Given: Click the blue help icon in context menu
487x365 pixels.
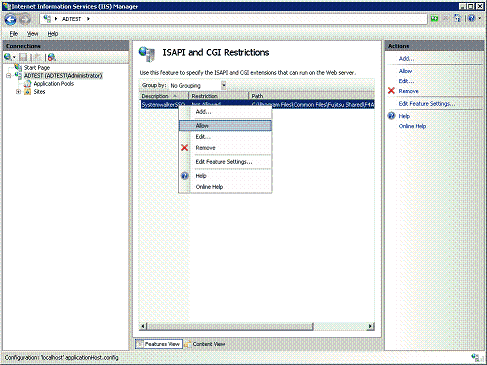Looking at the screenshot, I should (185, 176).
